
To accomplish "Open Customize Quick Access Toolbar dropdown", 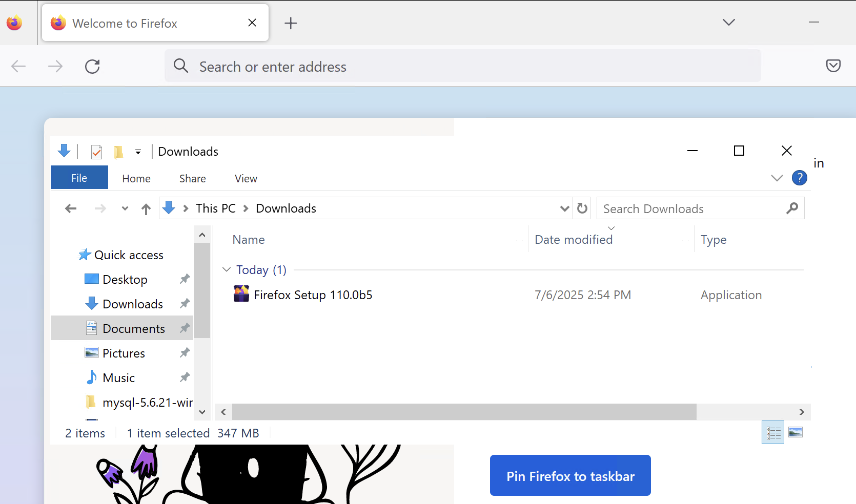I will coord(138,152).
